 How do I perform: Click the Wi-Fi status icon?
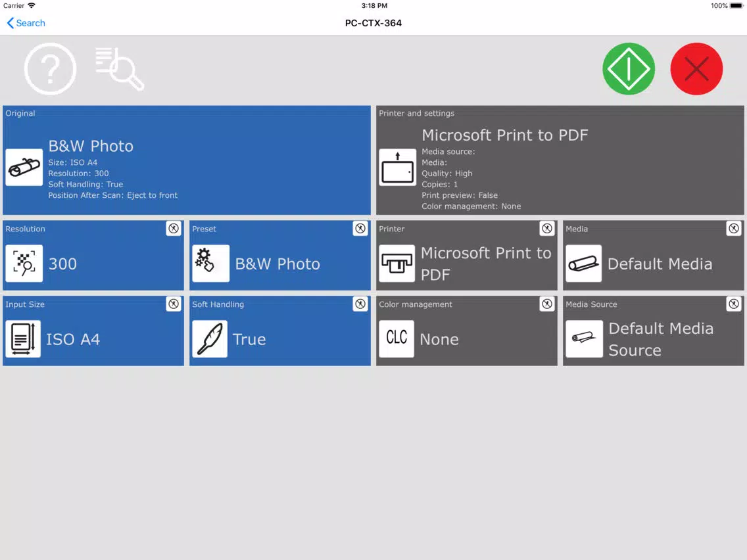tap(32, 6)
